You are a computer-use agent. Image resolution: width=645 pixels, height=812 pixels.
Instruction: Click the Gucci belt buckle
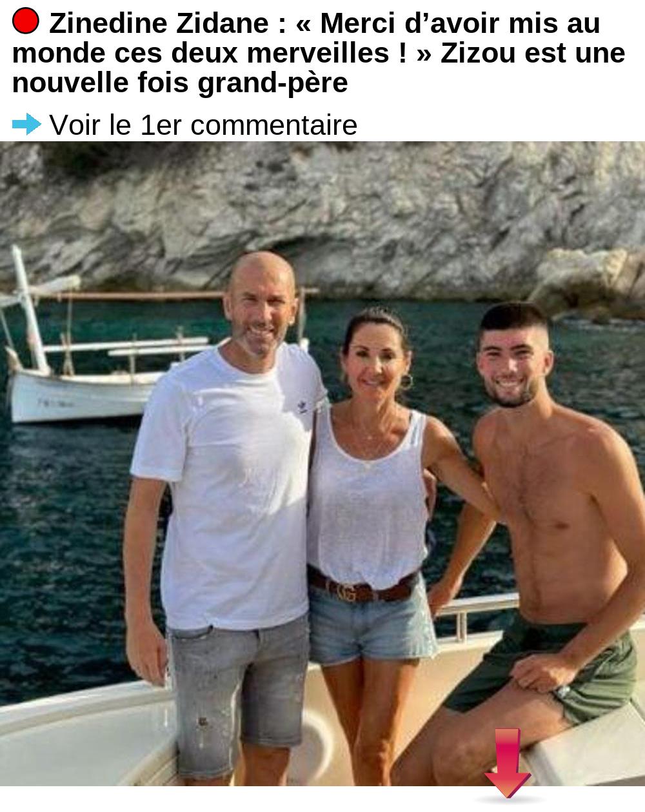click(x=347, y=592)
